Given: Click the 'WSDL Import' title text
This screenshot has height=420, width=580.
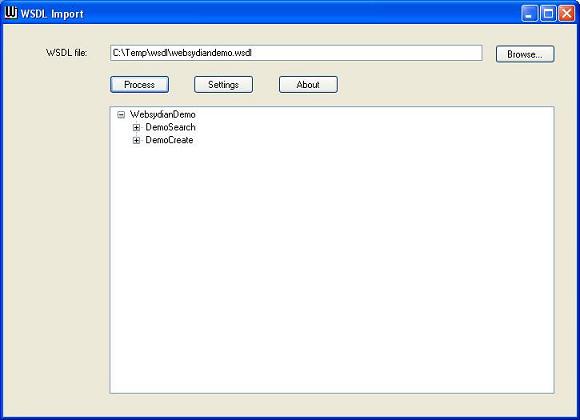Looking at the screenshot, I should click(52, 14).
